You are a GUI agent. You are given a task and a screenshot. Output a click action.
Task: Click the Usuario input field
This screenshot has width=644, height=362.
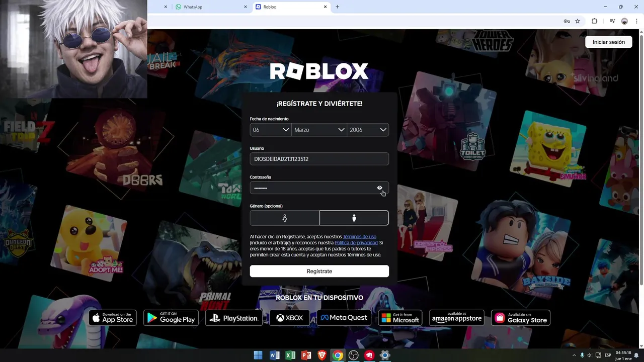coord(319,159)
